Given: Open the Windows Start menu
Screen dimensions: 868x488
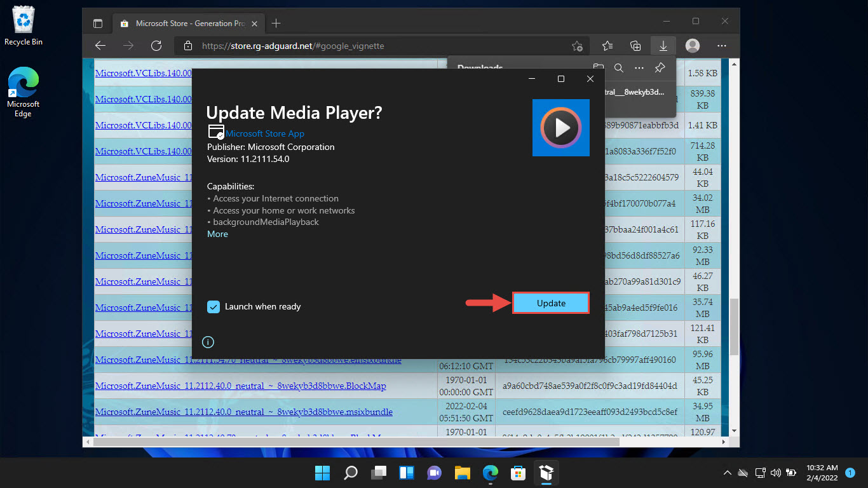Looking at the screenshot, I should click(322, 473).
